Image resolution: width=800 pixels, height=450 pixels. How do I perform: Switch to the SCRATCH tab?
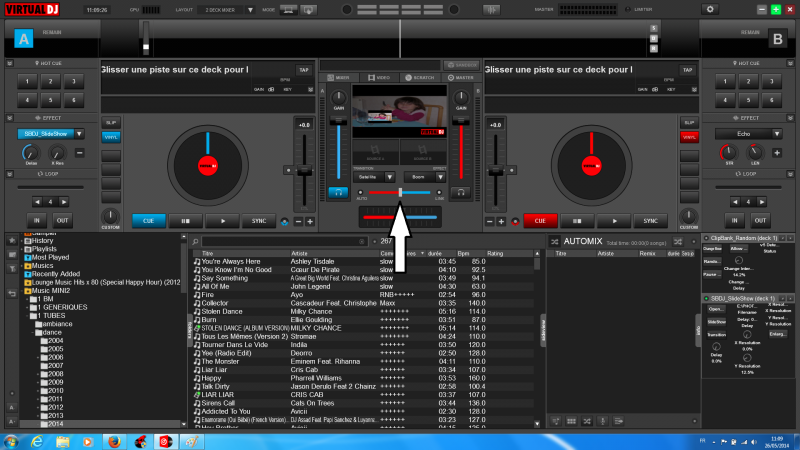pyautogui.click(x=420, y=77)
